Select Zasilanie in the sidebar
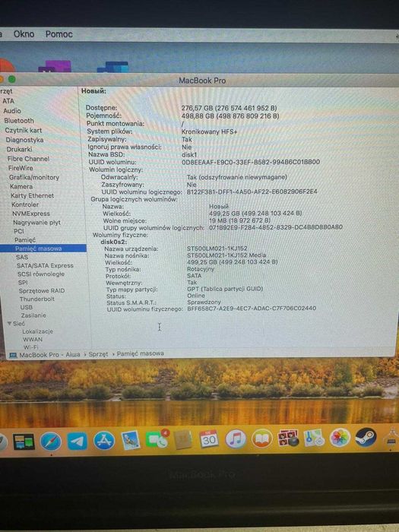Screen dimensions: 399x532 point(33,315)
